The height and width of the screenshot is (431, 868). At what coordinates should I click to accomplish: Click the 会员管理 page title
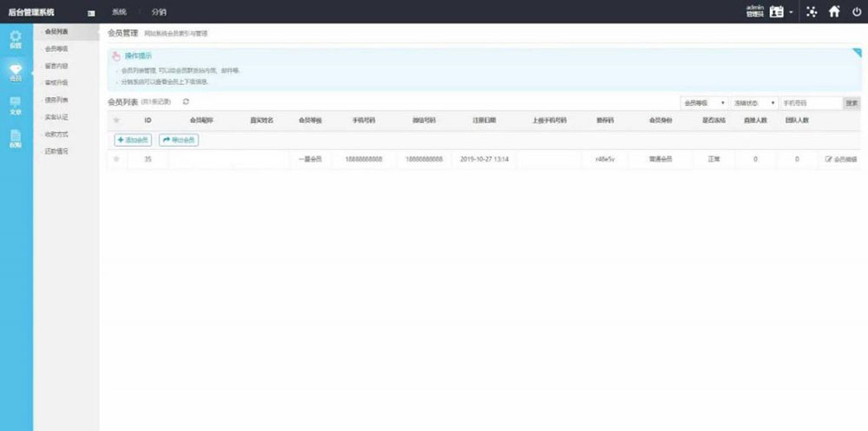click(122, 33)
